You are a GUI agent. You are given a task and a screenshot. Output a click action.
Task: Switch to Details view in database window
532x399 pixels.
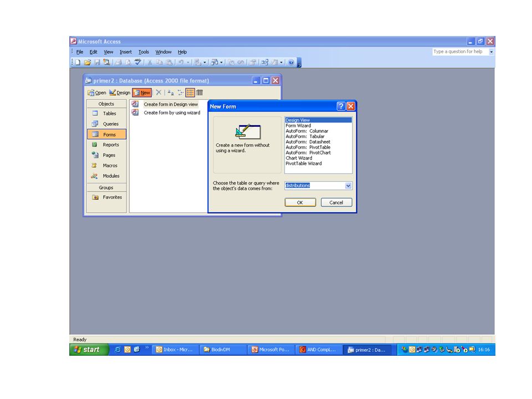pyautogui.click(x=199, y=93)
